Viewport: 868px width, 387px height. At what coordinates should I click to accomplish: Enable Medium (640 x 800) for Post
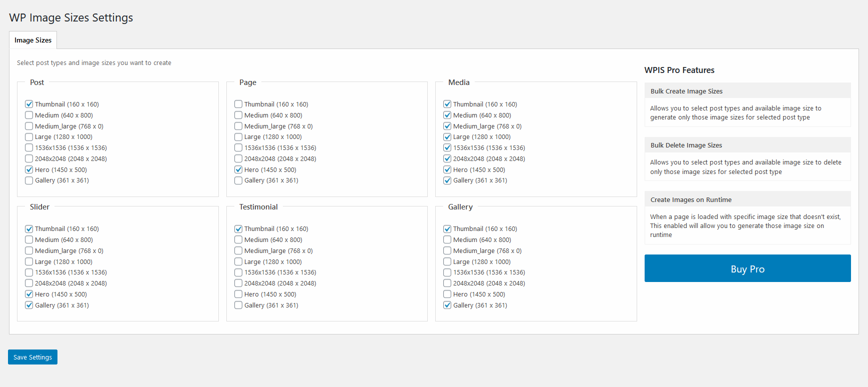29,115
